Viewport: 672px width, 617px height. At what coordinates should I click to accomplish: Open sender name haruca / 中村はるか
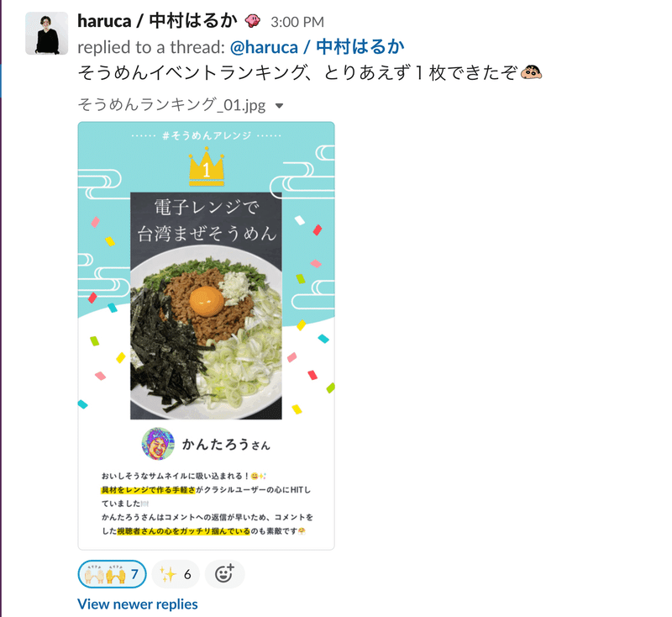point(157,21)
